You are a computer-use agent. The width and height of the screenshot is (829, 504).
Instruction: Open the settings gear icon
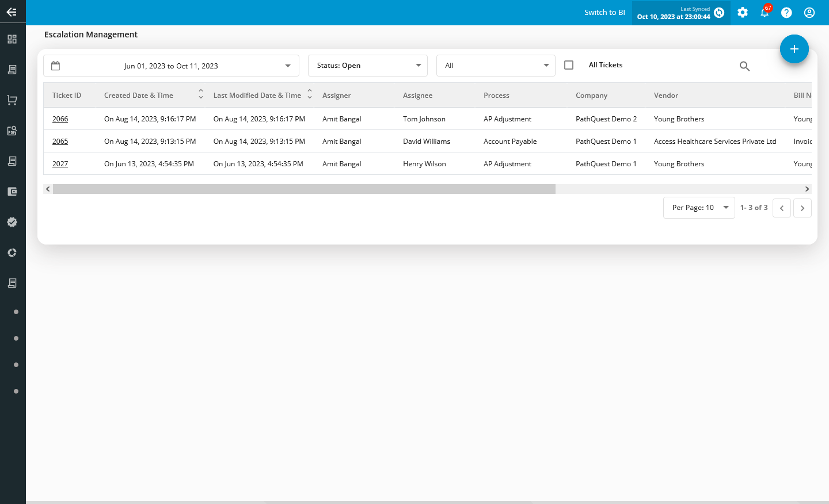(743, 13)
